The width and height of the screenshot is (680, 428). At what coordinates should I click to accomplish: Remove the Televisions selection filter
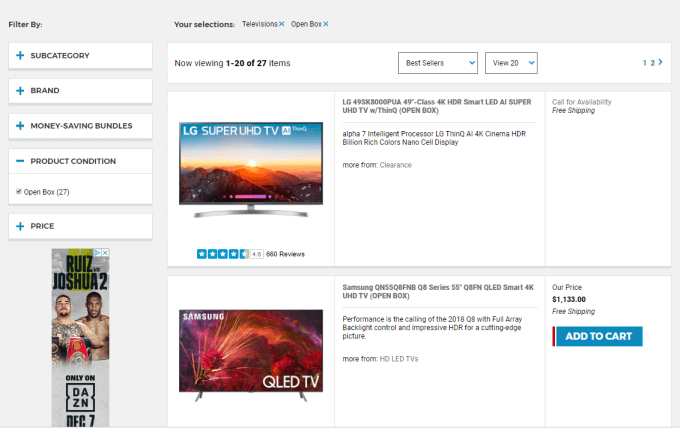coord(281,24)
